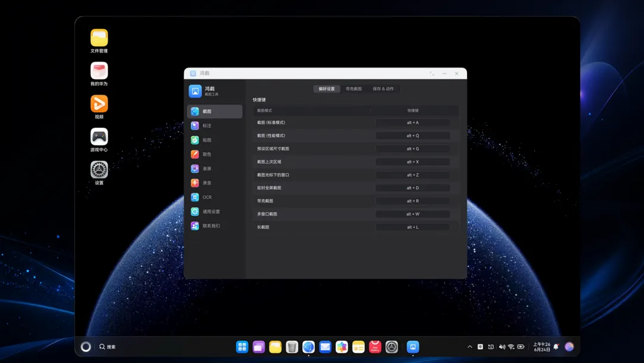Edit the alt + W shortcut field
Viewport: 644px width, 363px height.
coord(413,214)
